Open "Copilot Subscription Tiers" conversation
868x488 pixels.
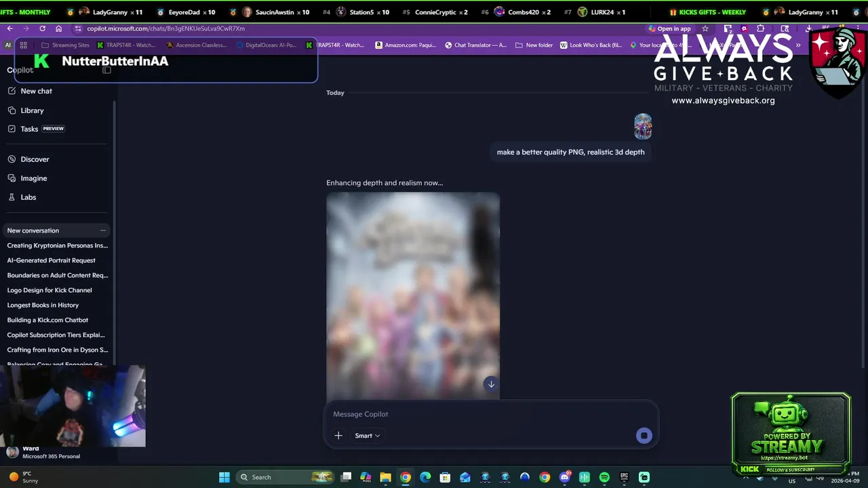coord(57,335)
